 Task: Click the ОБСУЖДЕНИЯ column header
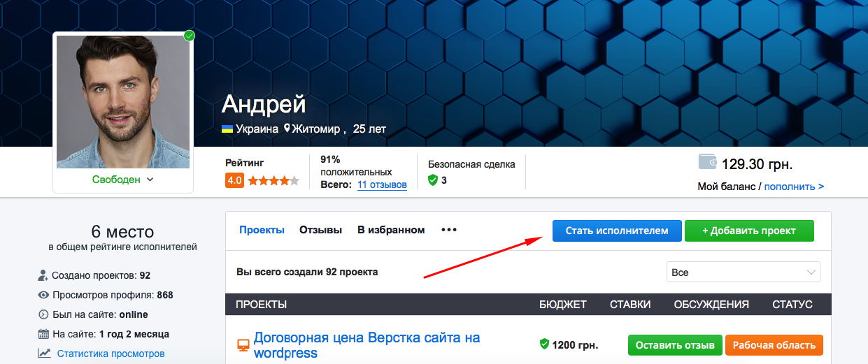711,305
